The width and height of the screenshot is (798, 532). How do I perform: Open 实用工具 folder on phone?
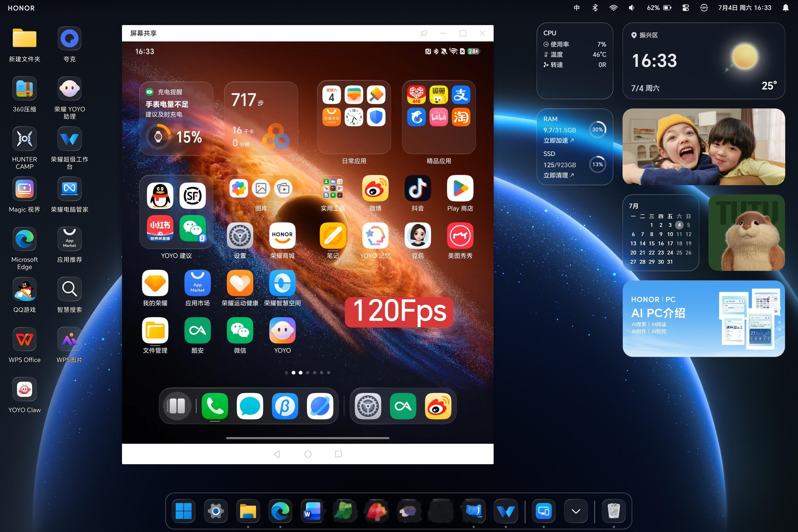pyautogui.click(x=333, y=188)
